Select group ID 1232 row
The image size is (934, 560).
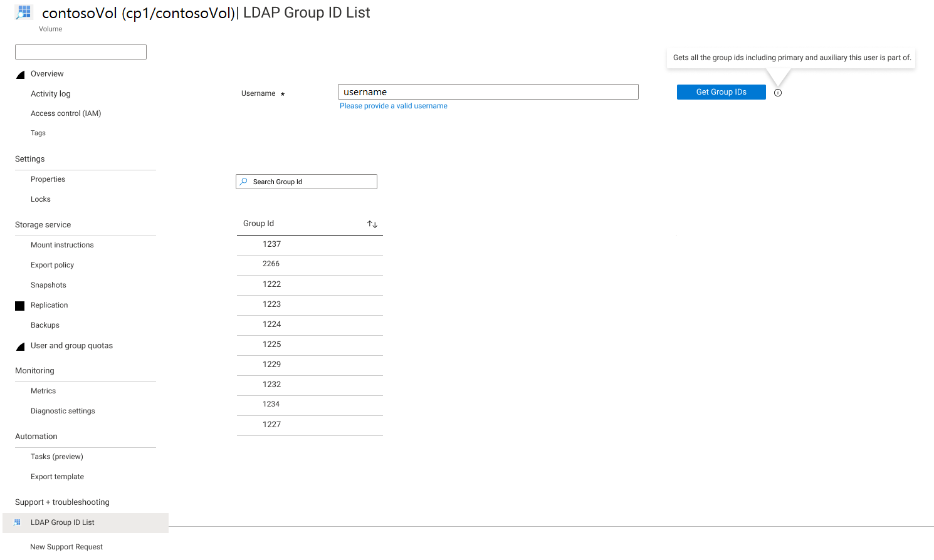coord(310,385)
